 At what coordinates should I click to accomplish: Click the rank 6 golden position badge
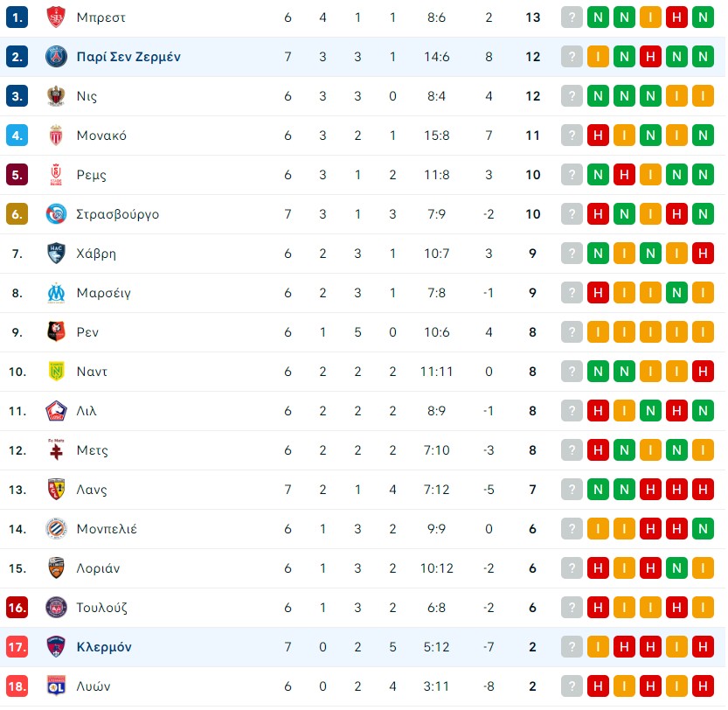coord(17,214)
